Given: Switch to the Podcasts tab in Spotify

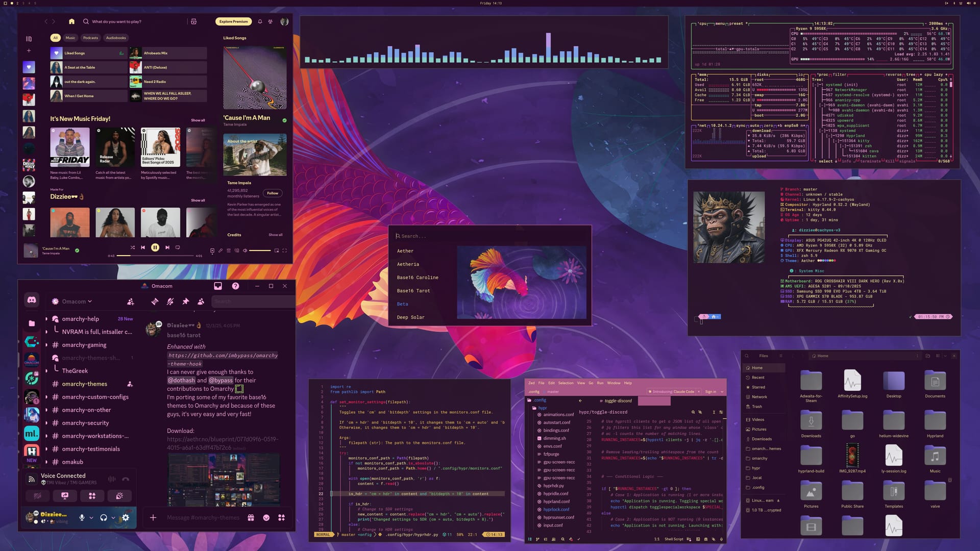Looking at the screenshot, I should tap(90, 37).
